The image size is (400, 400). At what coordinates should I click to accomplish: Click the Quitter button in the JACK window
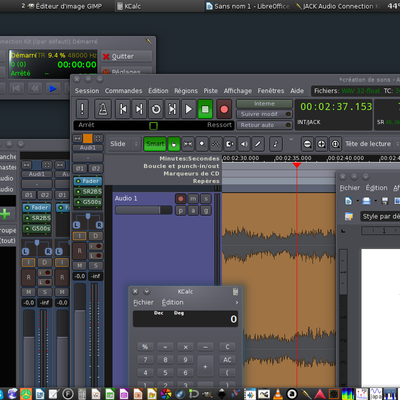click(x=127, y=56)
